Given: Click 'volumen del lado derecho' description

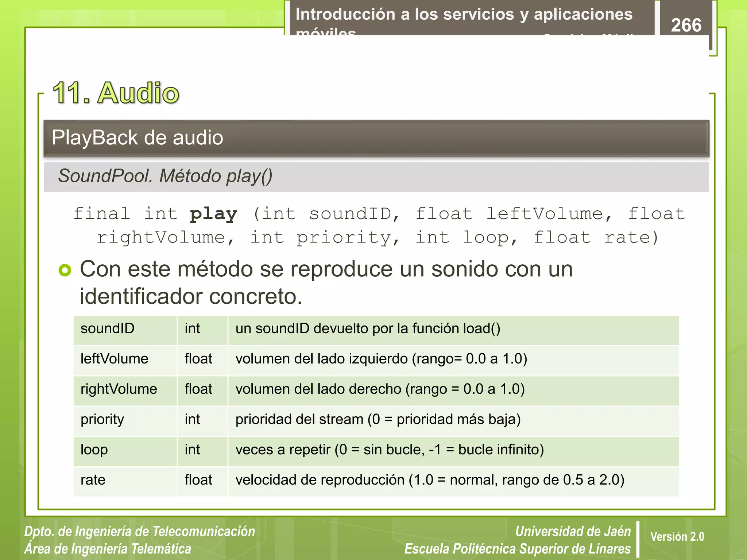Looking at the screenshot, I should click(x=380, y=389).
